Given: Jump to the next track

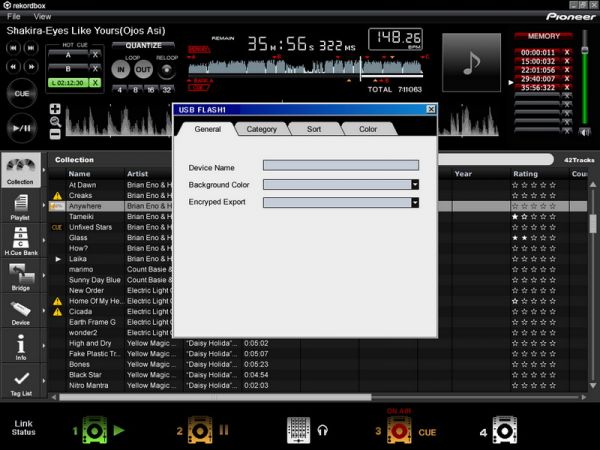Looking at the screenshot, I should (x=31, y=48).
